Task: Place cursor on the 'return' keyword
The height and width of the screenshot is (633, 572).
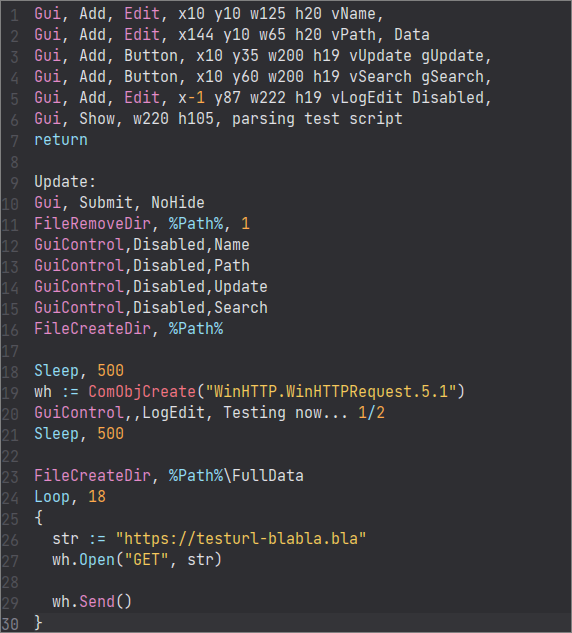Action: 61,140
